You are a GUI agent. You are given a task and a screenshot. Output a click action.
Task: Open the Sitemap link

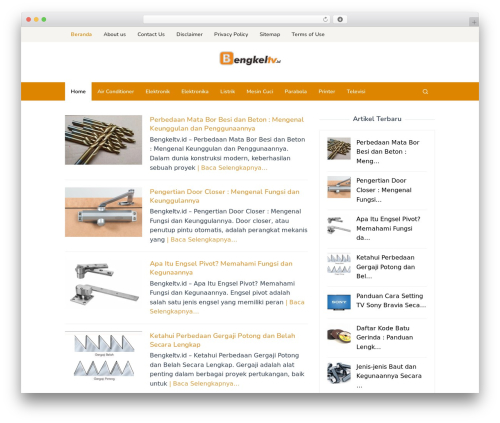coord(270,34)
